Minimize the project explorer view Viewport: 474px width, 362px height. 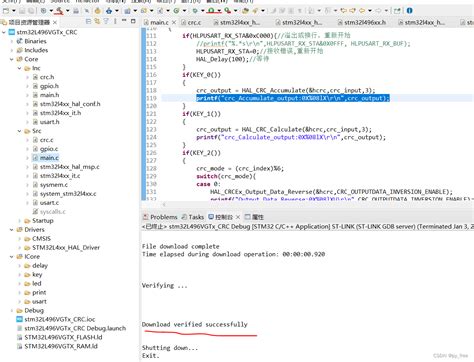(124, 21)
